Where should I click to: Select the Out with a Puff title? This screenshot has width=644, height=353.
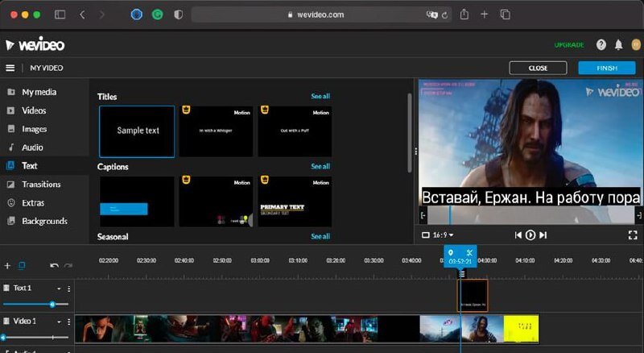(295, 131)
